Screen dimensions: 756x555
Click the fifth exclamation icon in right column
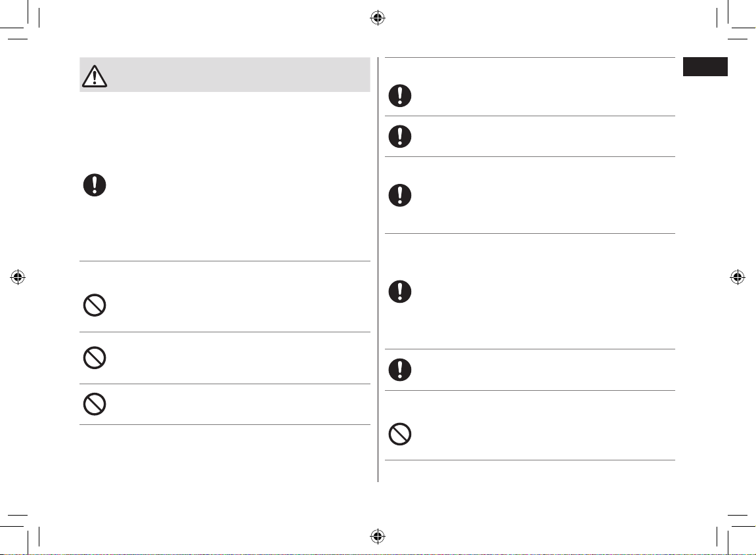(400, 370)
